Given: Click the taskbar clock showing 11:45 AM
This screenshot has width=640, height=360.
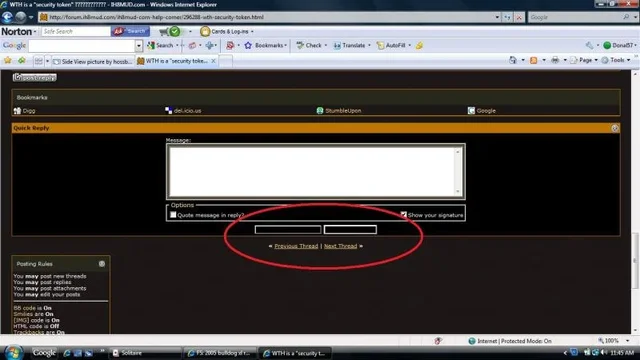Looking at the screenshot, I should (622, 353).
